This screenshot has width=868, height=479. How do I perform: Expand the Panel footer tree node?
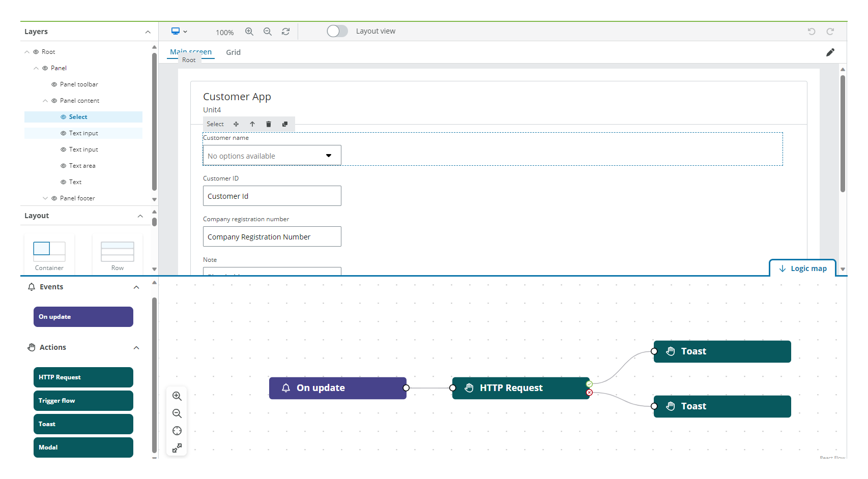pos(45,198)
